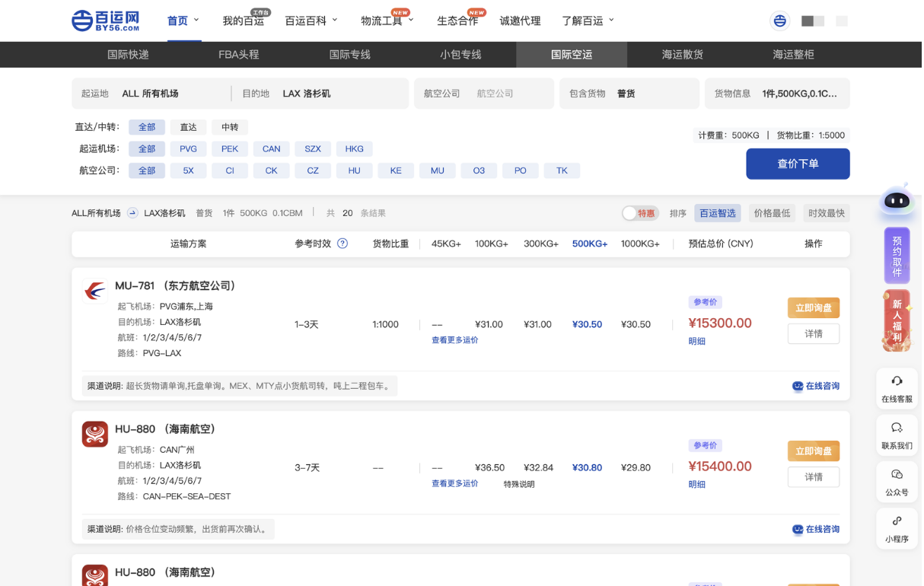Open the 了解百运 dropdown menu
924x586 pixels.
587,21
